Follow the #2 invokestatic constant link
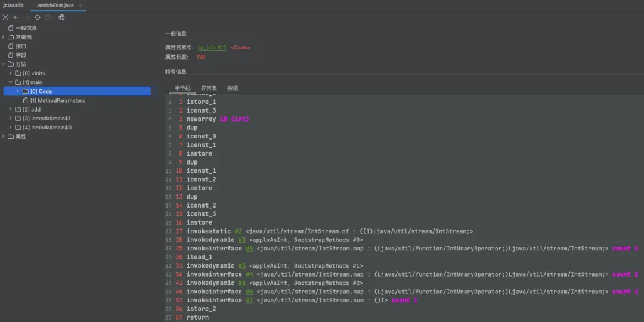The height and width of the screenshot is (322, 644). (x=238, y=231)
